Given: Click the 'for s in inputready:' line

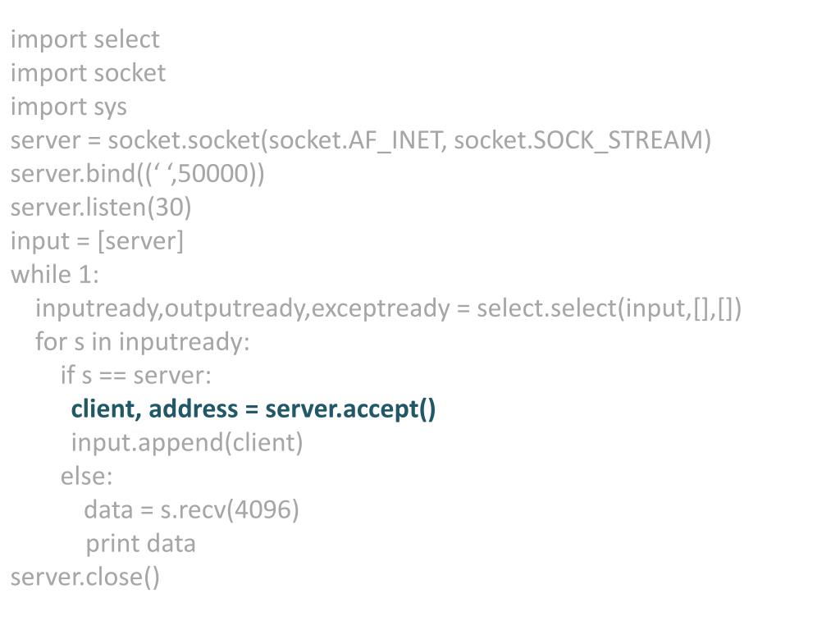Looking at the screenshot, I should tap(142, 342).
